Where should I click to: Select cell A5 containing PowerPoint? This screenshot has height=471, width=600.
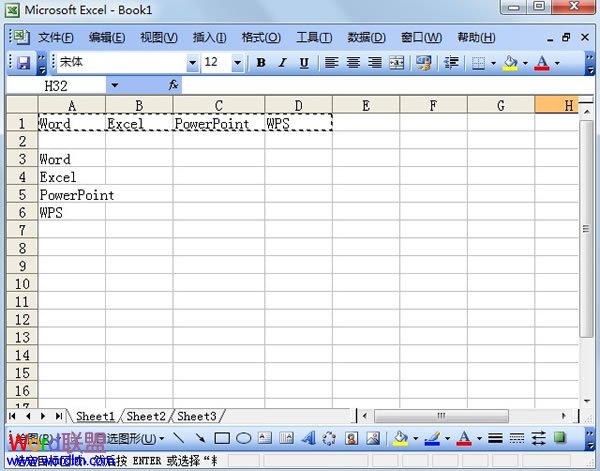[x=72, y=195]
